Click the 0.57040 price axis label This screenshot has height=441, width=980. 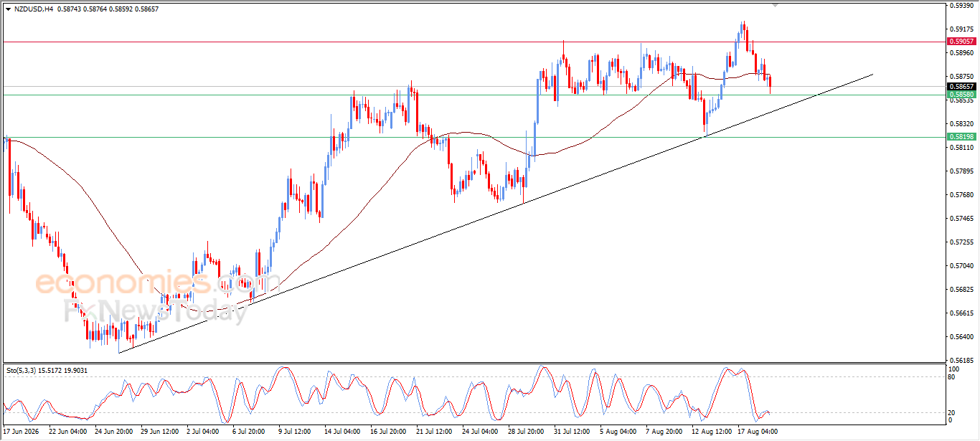click(x=961, y=266)
